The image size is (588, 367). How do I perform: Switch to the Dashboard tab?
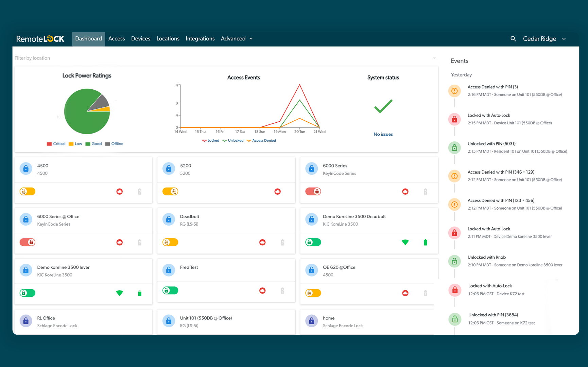point(88,39)
